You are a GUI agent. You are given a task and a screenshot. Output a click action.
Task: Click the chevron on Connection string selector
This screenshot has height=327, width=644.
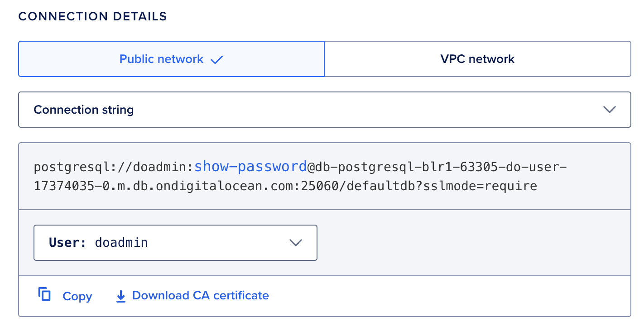pos(610,110)
